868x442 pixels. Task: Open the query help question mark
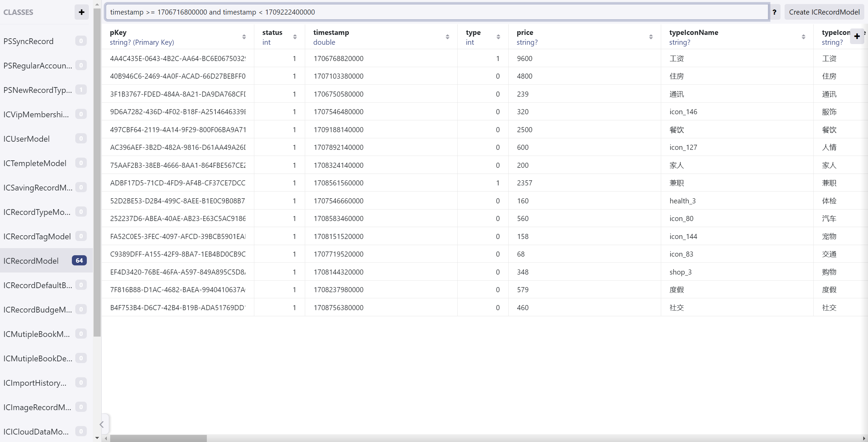[774, 12]
